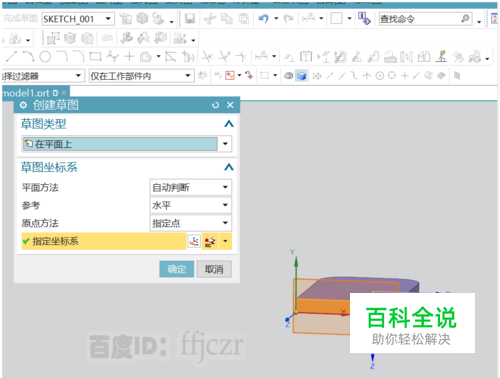Click the Save icon in toolbar

(x=190, y=19)
